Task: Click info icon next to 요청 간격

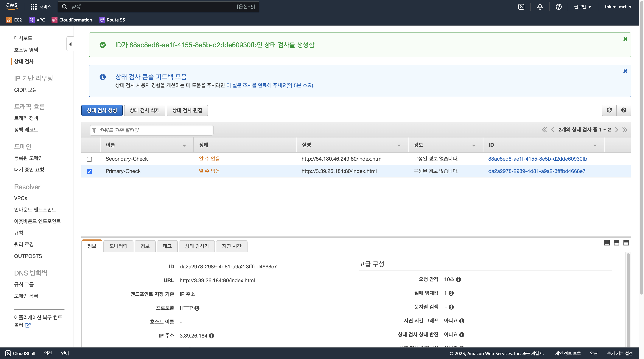Action: [x=458, y=279]
